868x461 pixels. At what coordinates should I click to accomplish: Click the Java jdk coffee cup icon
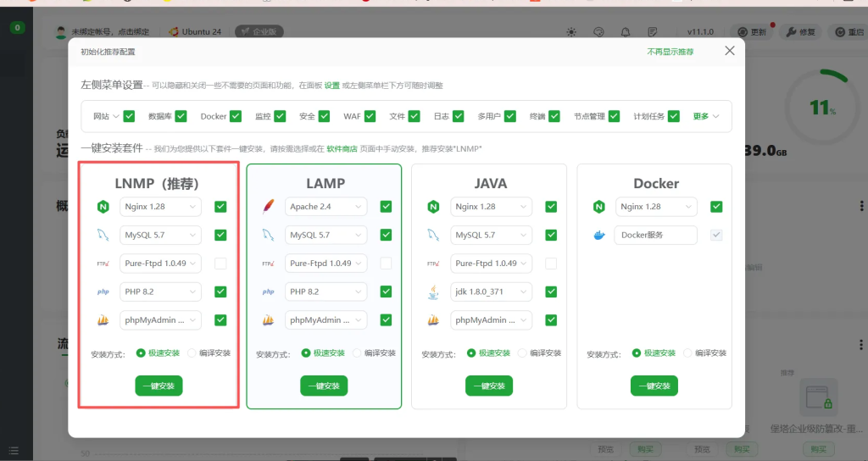pyautogui.click(x=434, y=292)
